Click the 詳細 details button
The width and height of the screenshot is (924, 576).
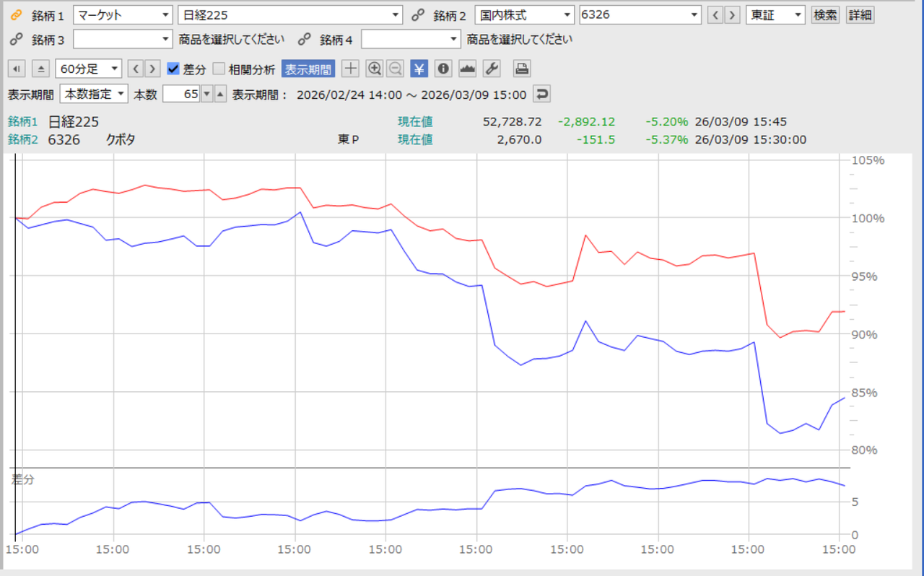coord(860,15)
